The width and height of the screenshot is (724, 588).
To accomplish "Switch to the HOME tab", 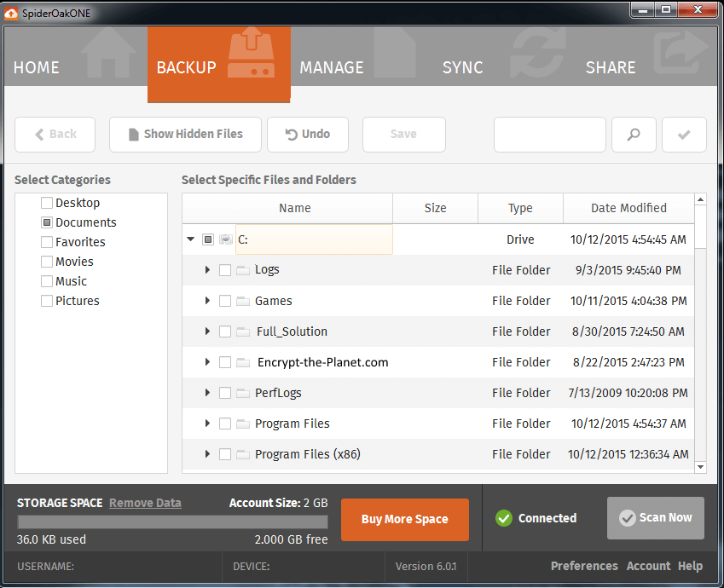I will click(x=76, y=56).
